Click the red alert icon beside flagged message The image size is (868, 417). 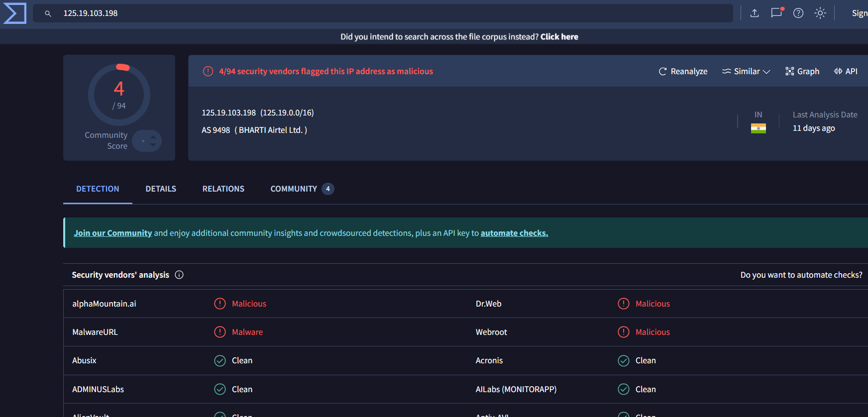tap(208, 71)
